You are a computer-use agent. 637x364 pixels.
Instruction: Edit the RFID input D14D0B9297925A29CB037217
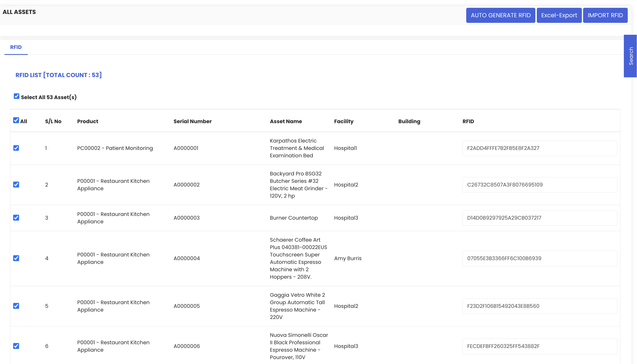pyautogui.click(x=539, y=218)
